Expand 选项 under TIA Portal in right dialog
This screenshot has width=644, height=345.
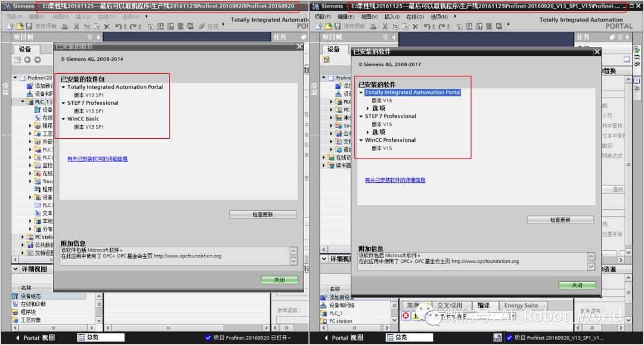tap(367, 108)
